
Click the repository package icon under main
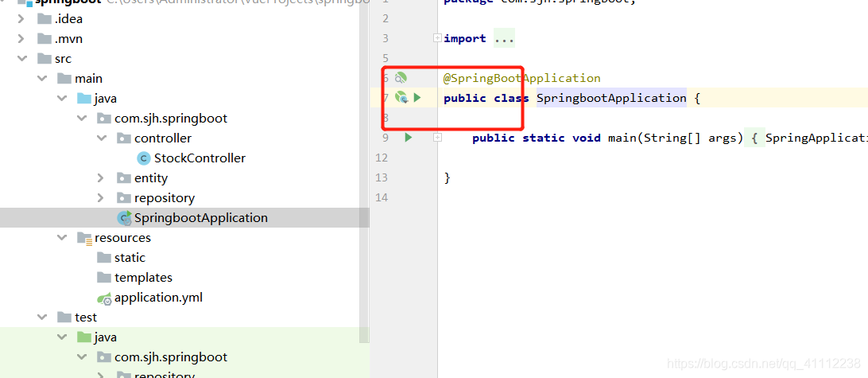(124, 198)
